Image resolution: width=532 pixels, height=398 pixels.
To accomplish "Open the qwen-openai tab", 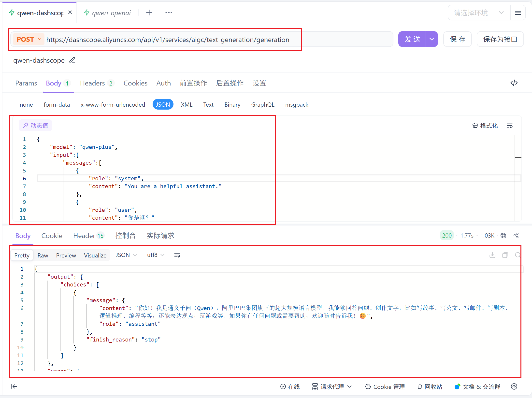I will click(x=111, y=13).
